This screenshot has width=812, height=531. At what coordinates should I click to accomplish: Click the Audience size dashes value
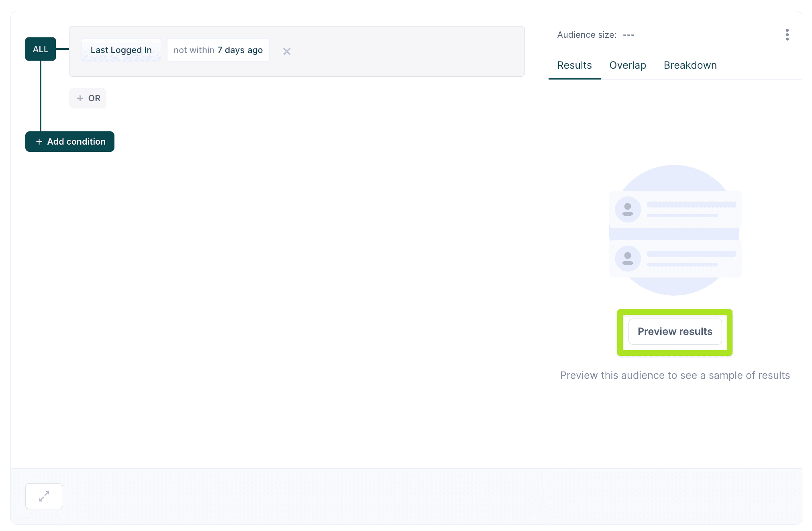click(628, 35)
